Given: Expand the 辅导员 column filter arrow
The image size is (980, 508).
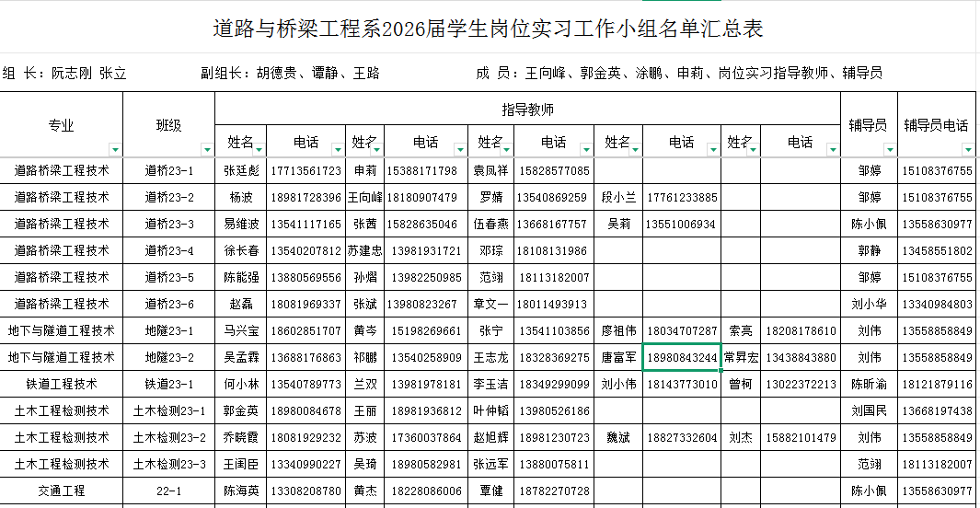Looking at the screenshot, I should [888, 149].
